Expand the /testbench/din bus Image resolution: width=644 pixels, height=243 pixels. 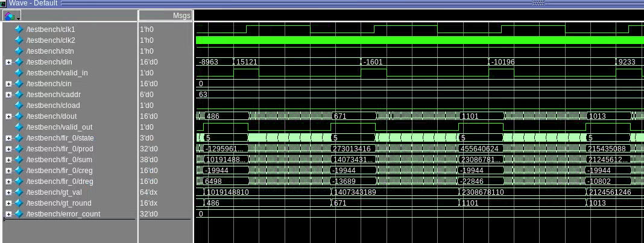pos(8,62)
